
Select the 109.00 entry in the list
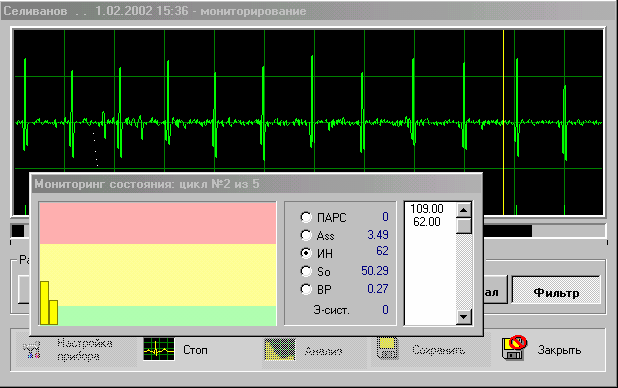pyautogui.click(x=427, y=209)
